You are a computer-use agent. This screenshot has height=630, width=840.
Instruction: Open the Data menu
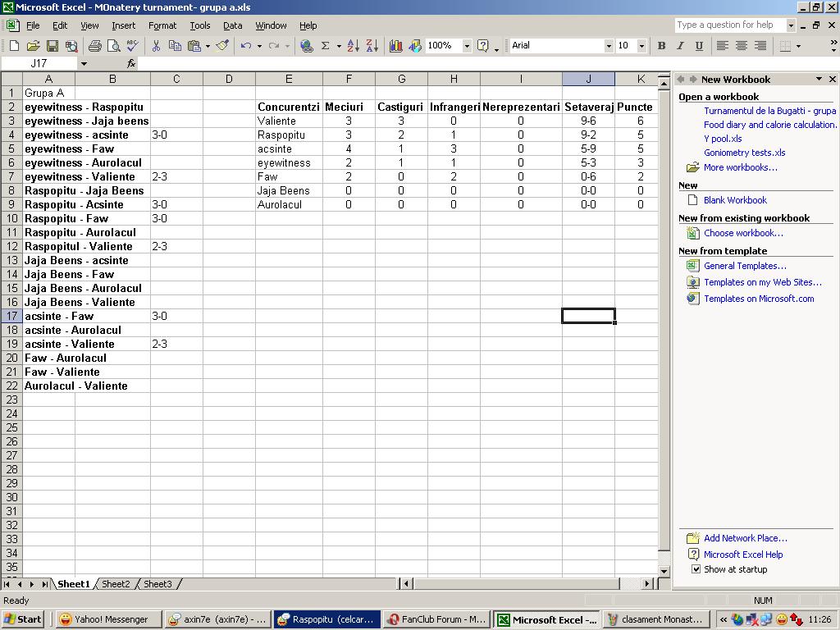click(x=232, y=25)
